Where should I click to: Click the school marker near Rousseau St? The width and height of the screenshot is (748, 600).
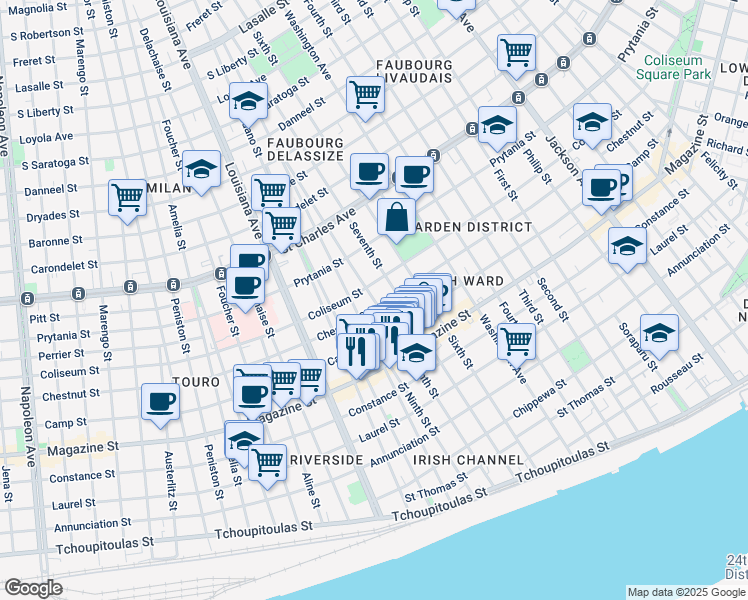coord(659,333)
